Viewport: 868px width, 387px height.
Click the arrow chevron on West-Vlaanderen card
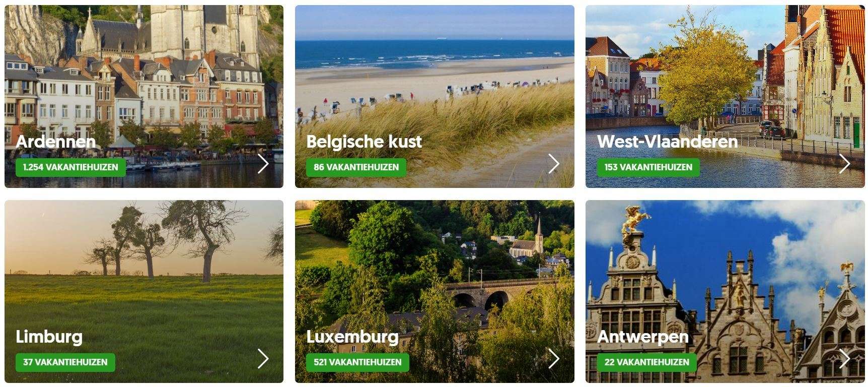coord(845,164)
